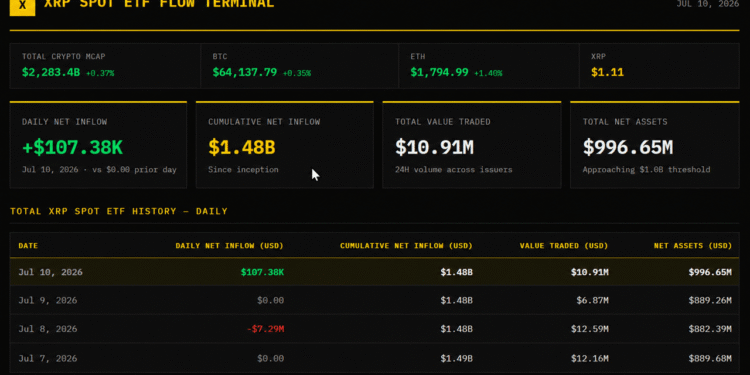The width and height of the screenshot is (750, 375).
Task: Select the Jul 9, 2026 row date
Action: (x=47, y=300)
